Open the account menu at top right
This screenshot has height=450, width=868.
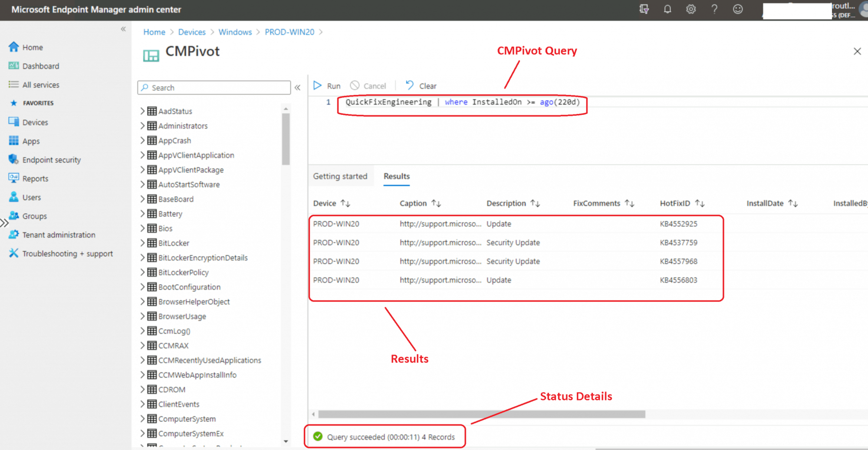pos(815,10)
